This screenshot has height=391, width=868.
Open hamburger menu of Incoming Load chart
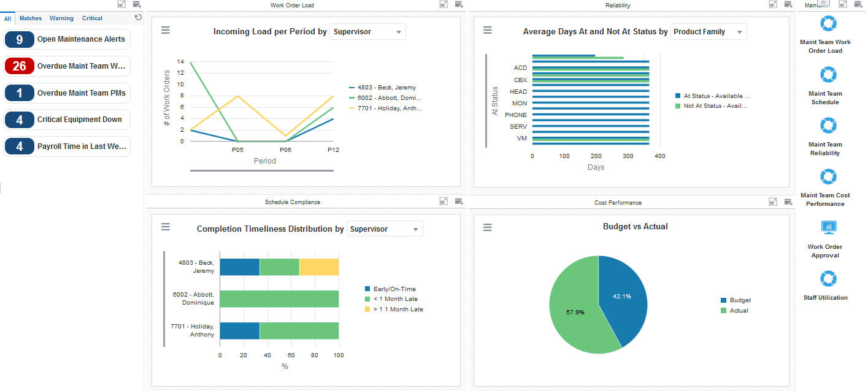pyautogui.click(x=166, y=30)
